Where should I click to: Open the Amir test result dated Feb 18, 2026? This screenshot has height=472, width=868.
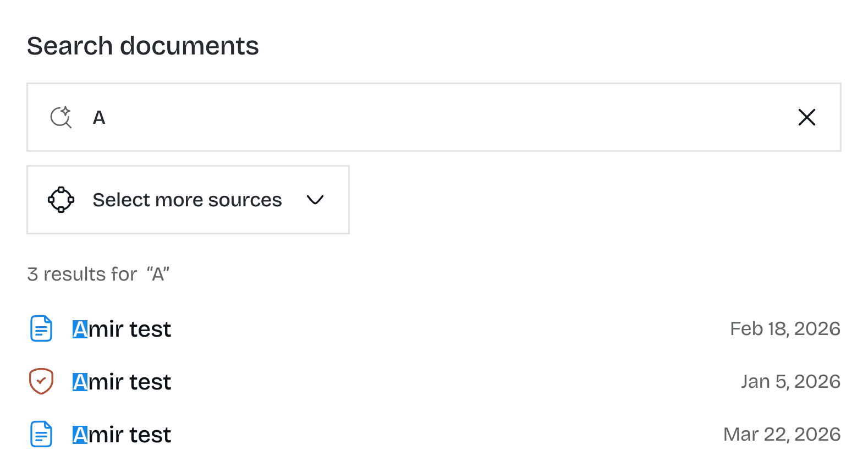pyautogui.click(x=130, y=329)
